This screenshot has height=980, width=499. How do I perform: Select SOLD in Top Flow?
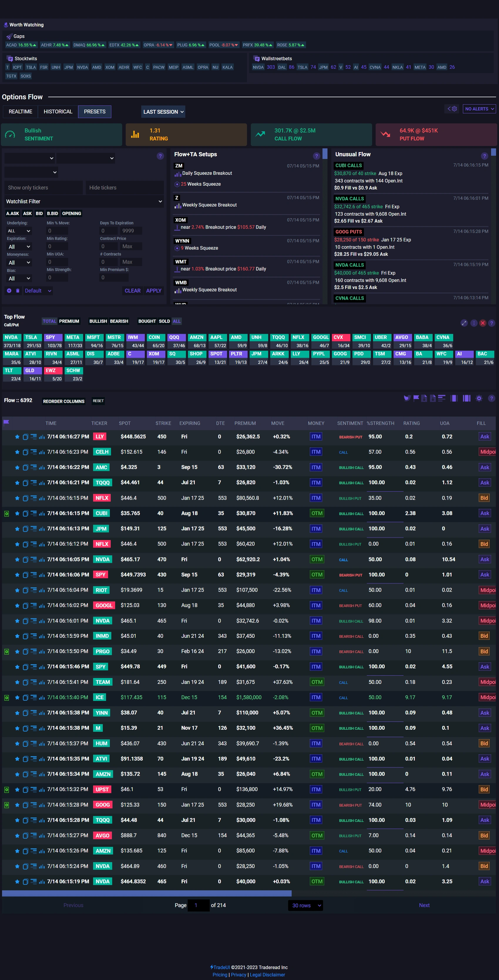164,321
